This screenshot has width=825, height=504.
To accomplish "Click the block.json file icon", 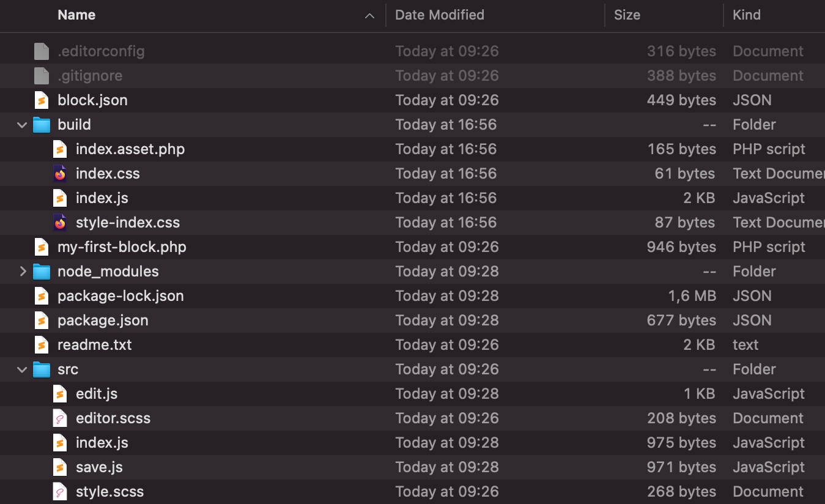I will (x=41, y=100).
